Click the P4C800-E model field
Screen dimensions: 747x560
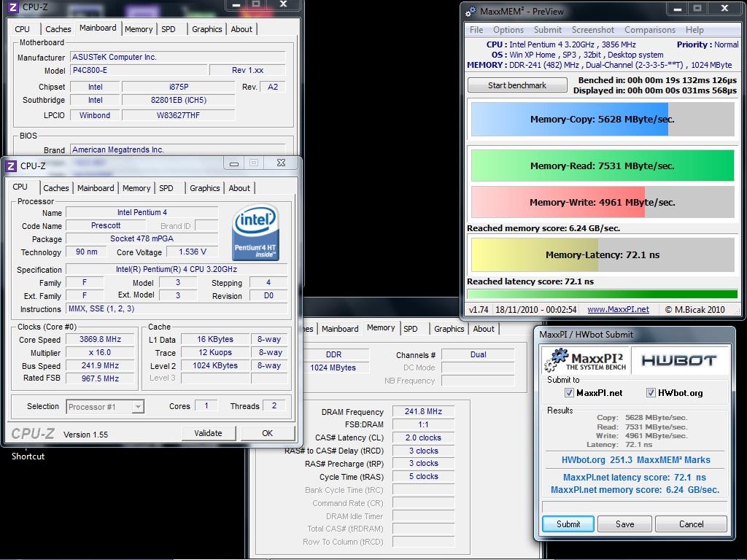point(139,70)
